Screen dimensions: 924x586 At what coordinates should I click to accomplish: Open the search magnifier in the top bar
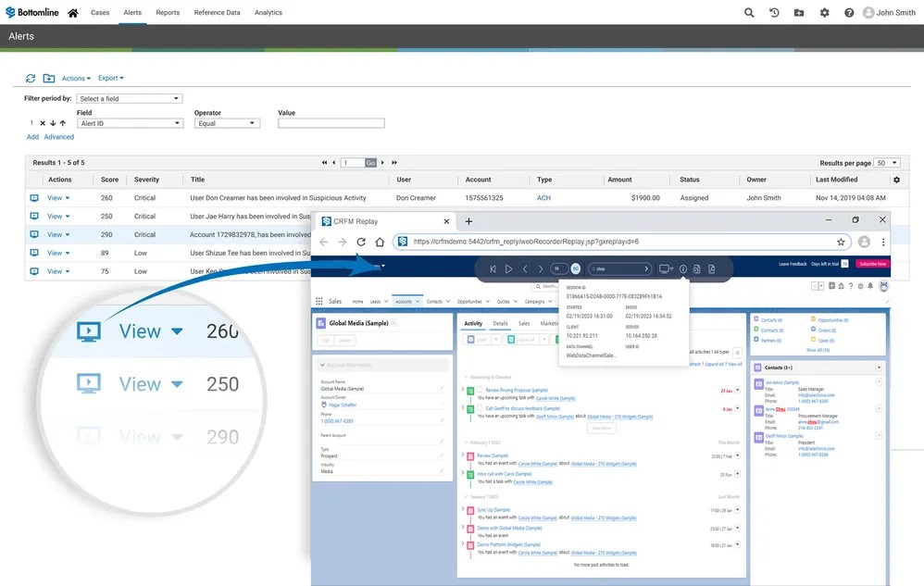click(749, 12)
